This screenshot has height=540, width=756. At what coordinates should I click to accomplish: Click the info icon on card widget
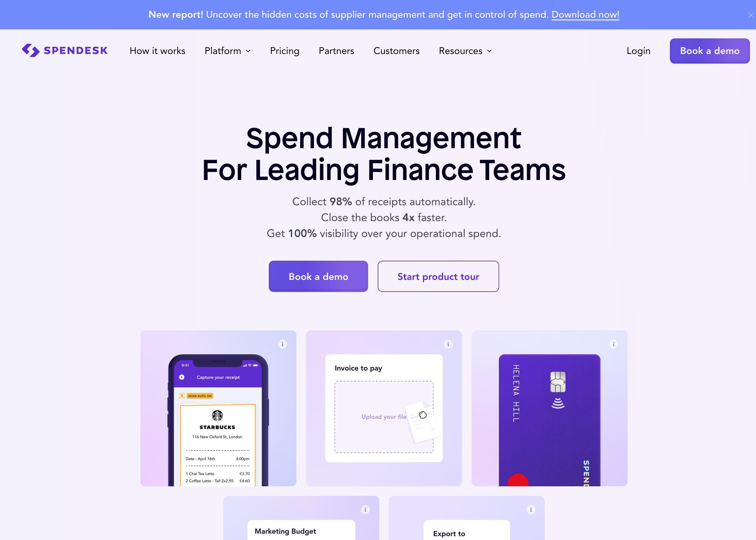point(613,344)
